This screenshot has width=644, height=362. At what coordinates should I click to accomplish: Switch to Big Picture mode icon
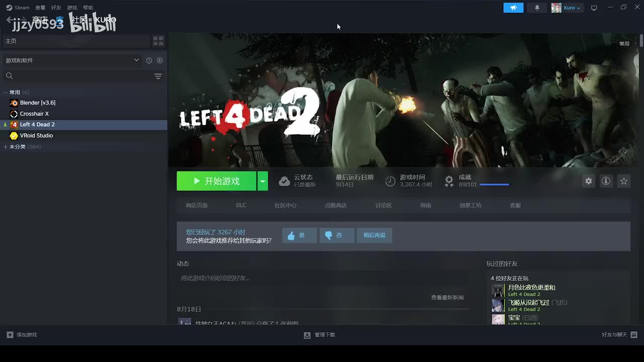[x=594, y=8]
